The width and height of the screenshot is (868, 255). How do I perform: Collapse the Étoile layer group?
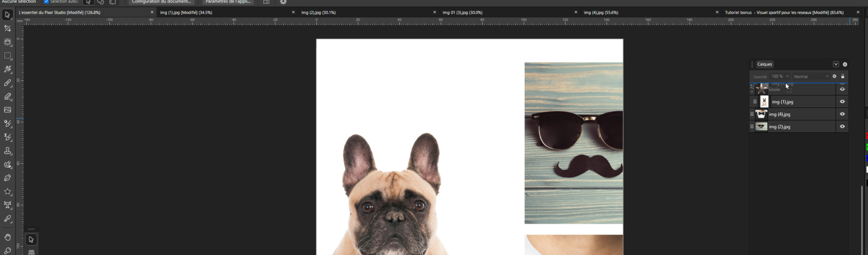coord(752,91)
